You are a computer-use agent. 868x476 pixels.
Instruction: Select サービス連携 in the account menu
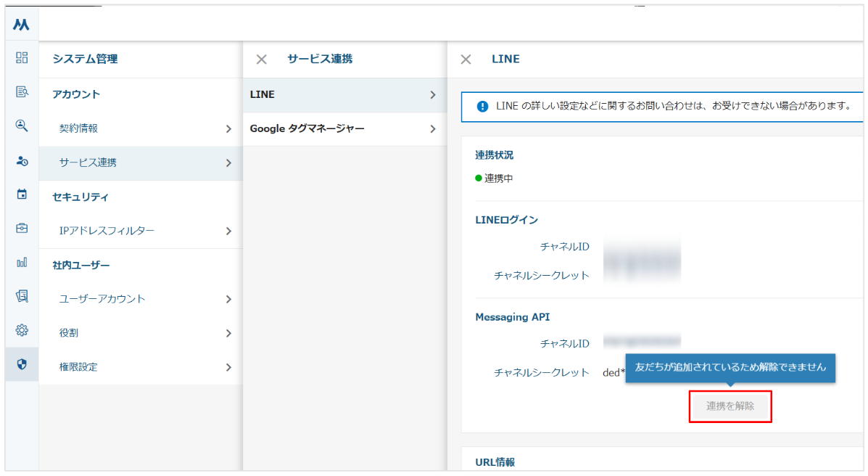[x=140, y=163]
